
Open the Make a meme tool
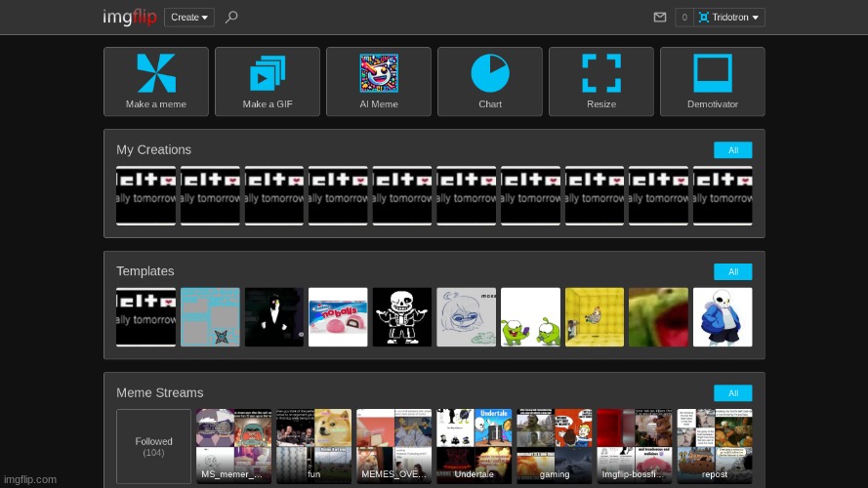point(156,81)
